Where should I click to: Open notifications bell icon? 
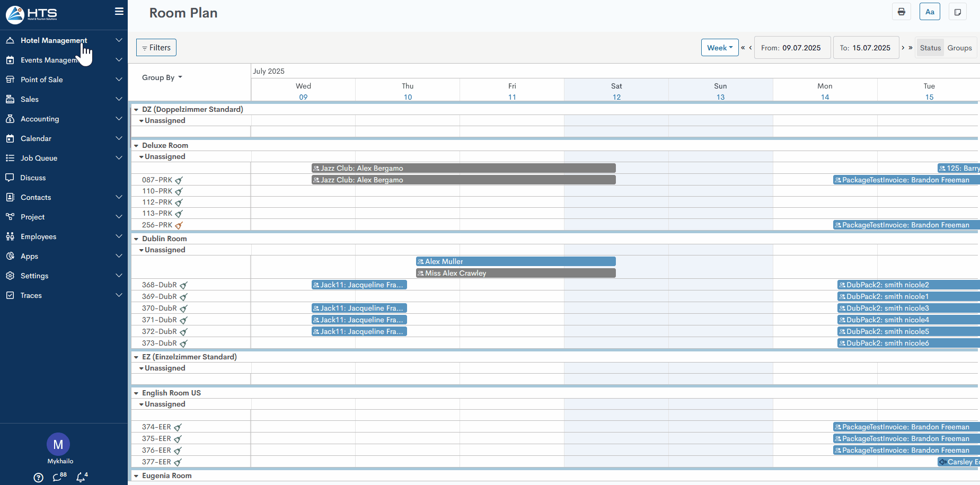click(x=81, y=477)
